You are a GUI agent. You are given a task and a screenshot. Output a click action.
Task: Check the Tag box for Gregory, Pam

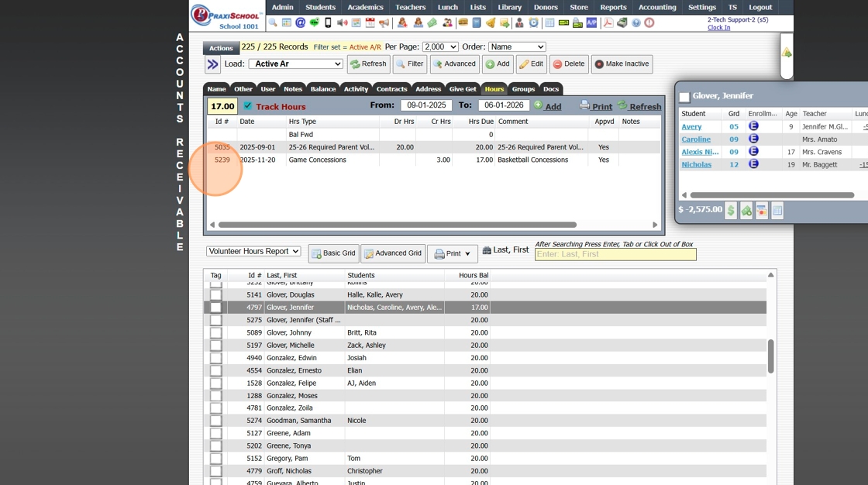point(216,459)
